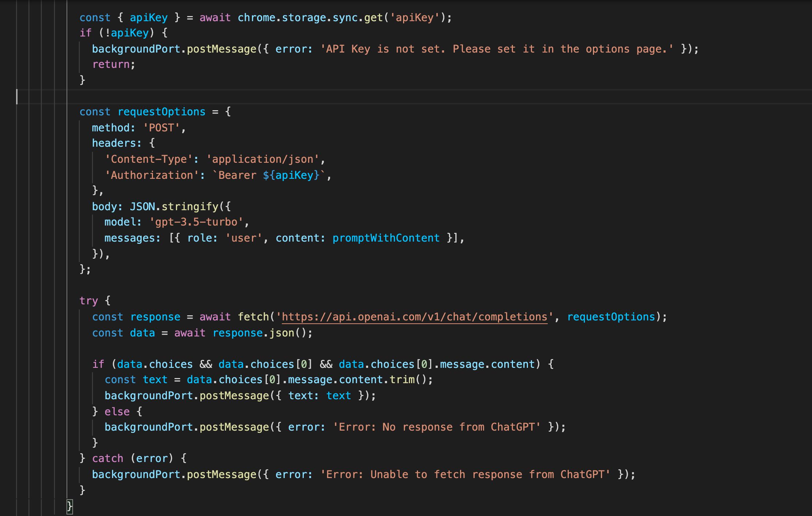Viewport: 812px width, 516px height.
Task: Click the 'Content-Type' header string
Action: click(x=149, y=159)
